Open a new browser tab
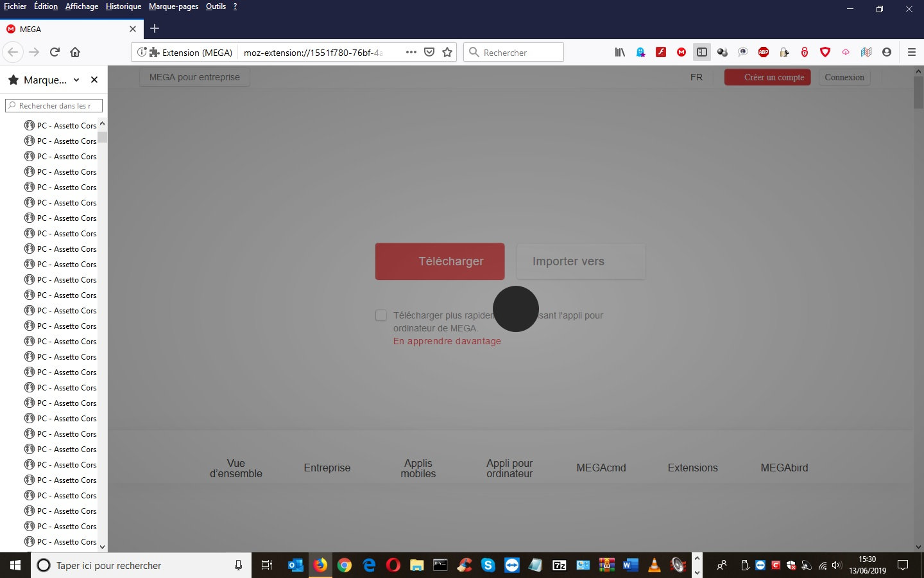 (155, 28)
